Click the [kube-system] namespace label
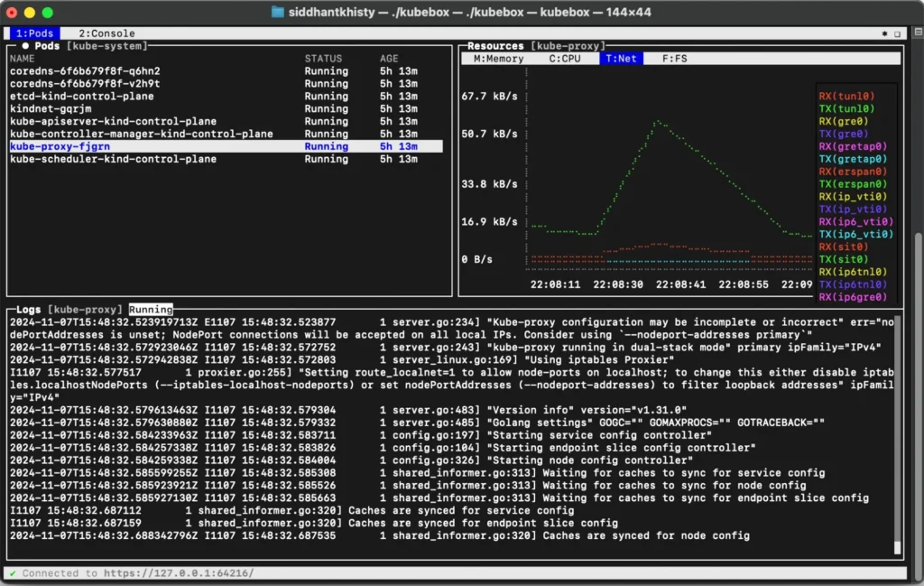Screen dimensions: 924x586 [106, 46]
